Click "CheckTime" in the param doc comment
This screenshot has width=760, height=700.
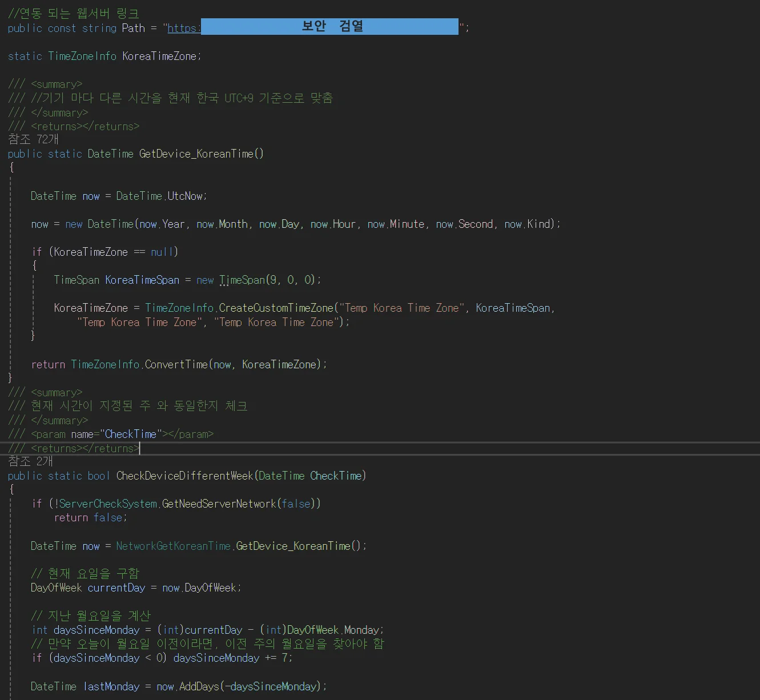130,434
